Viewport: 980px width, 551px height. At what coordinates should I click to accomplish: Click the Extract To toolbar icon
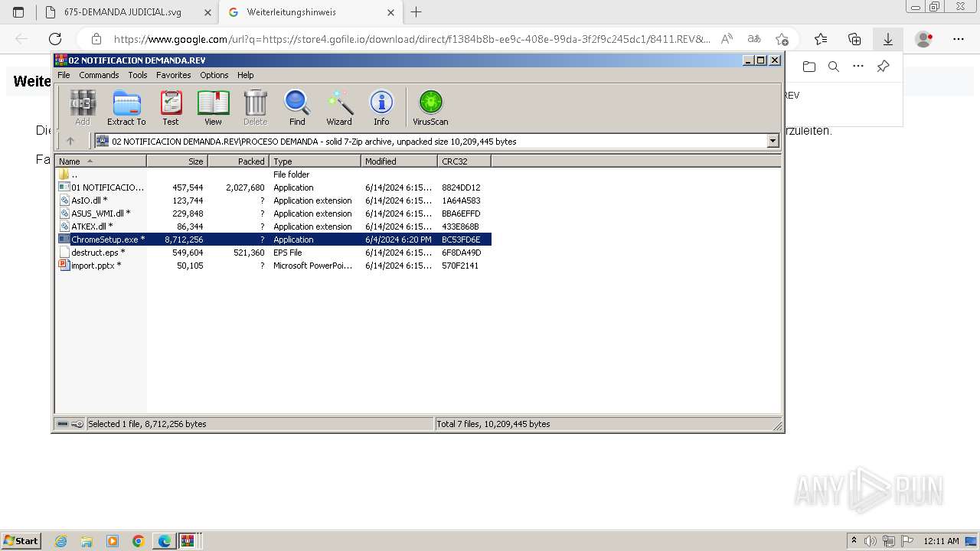coord(126,107)
